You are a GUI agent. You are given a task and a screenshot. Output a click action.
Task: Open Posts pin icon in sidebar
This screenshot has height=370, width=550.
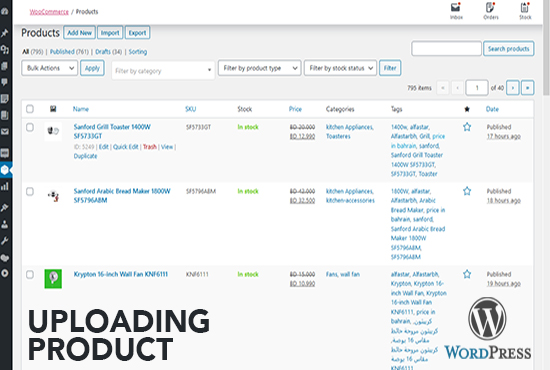tap(5, 33)
